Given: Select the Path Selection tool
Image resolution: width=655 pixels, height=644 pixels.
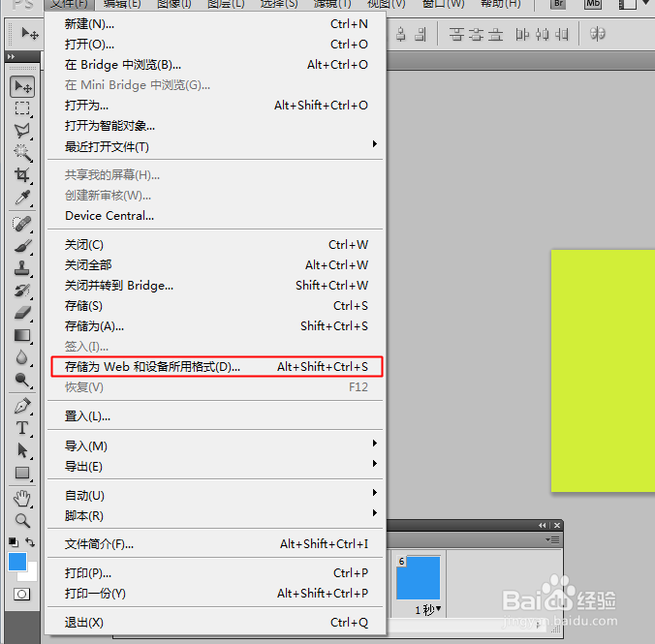Looking at the screenshot, I should pyautogui.click(x=22, y=450).
